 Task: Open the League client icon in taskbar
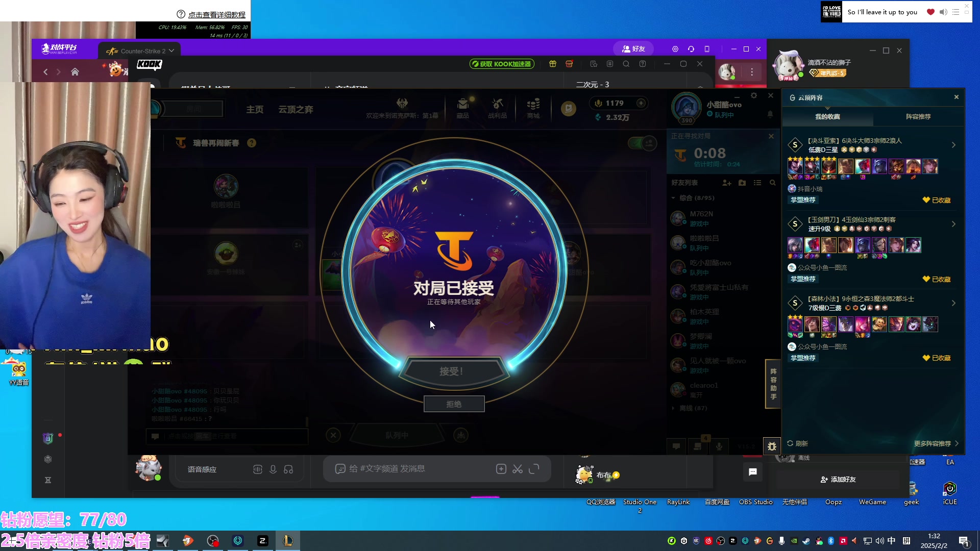click(x=288, y=541)
